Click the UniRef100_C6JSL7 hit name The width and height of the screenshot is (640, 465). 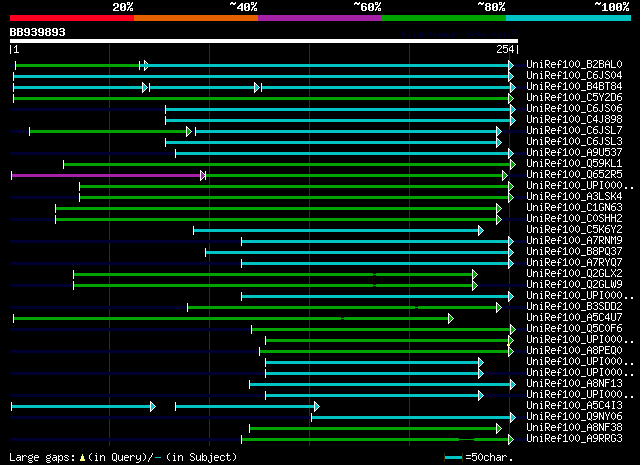click(574, 131)
